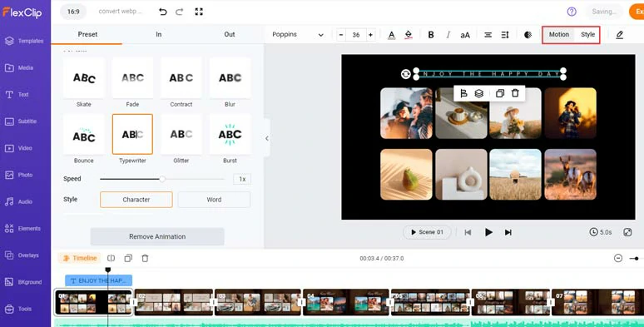The height and width of the screenshot is (327, 644).
Task: Switch to the In animation tab
Action: (159, 34)
